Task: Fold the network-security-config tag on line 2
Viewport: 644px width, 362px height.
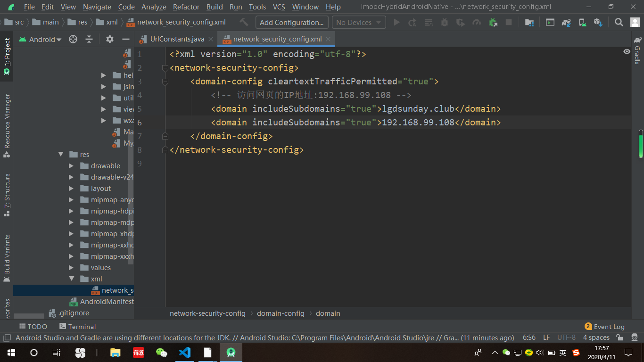Action: click(165, 68)
